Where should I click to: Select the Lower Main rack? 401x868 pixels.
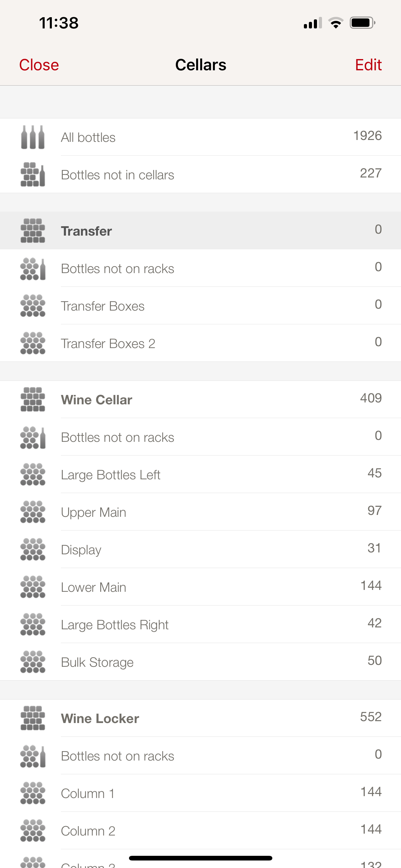coord(94,587)
